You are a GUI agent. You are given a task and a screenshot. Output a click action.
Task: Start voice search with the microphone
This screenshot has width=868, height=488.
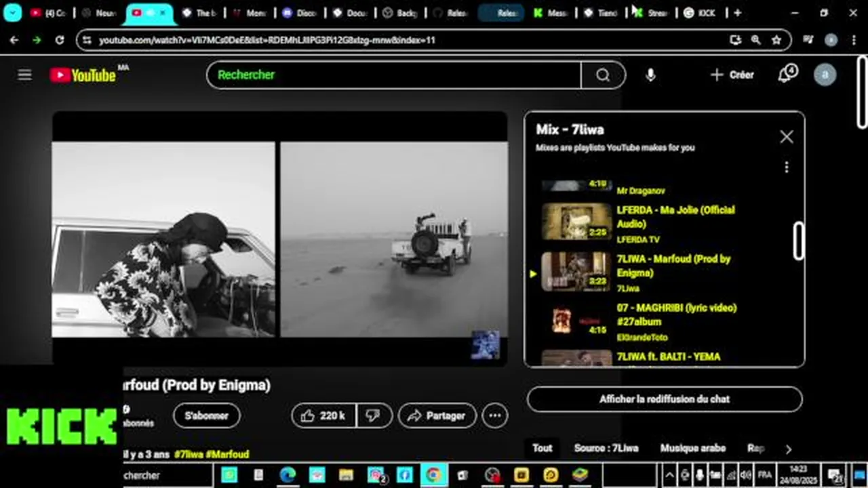[650, 75]
